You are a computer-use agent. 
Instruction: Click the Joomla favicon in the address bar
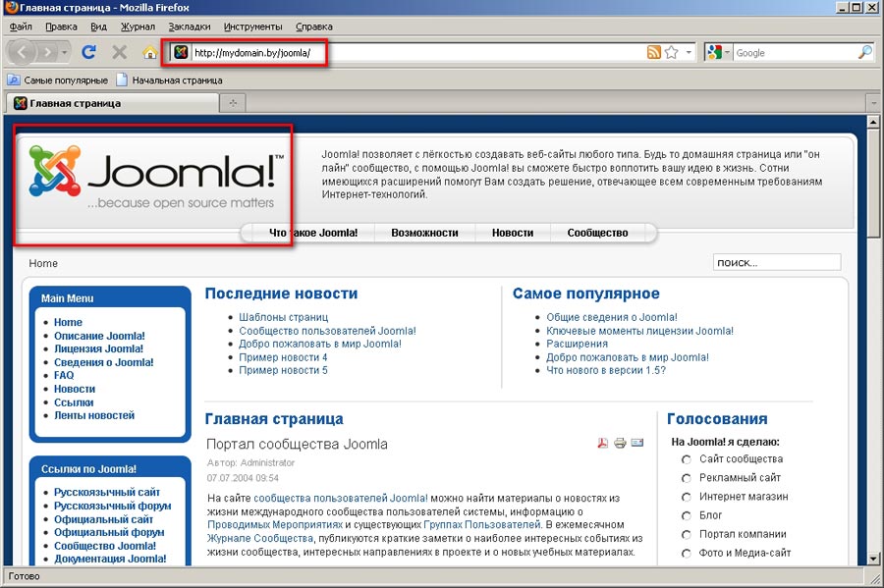[181, 52]
